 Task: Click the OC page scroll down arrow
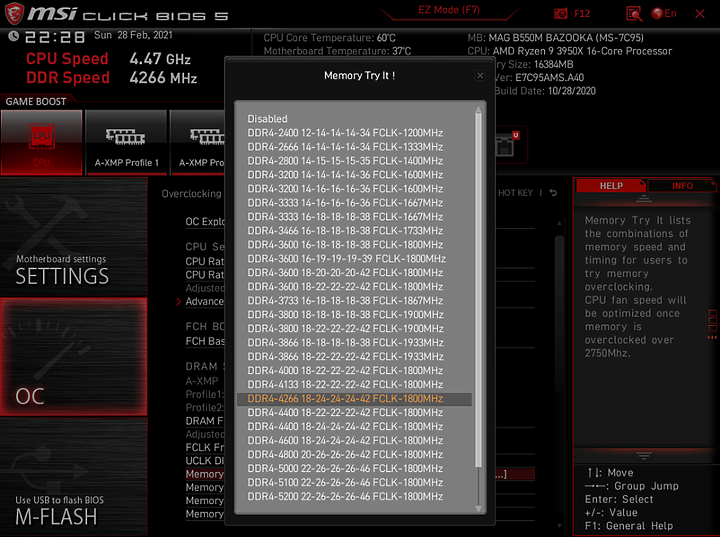[x=559, y=526]
